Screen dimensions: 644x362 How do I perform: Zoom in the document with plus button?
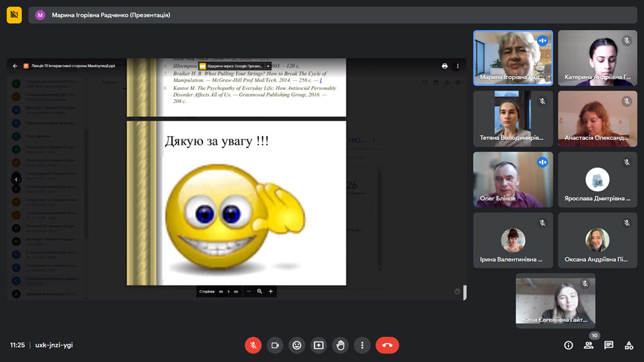[x=270, y=291]
